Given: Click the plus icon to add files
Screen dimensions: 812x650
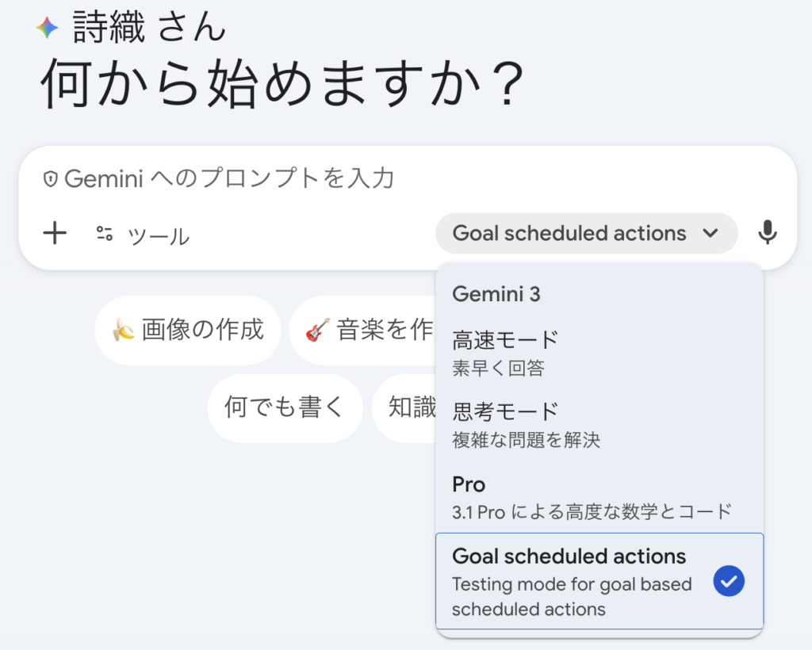Looking at the screenshot, I should [x=55, y=234].
